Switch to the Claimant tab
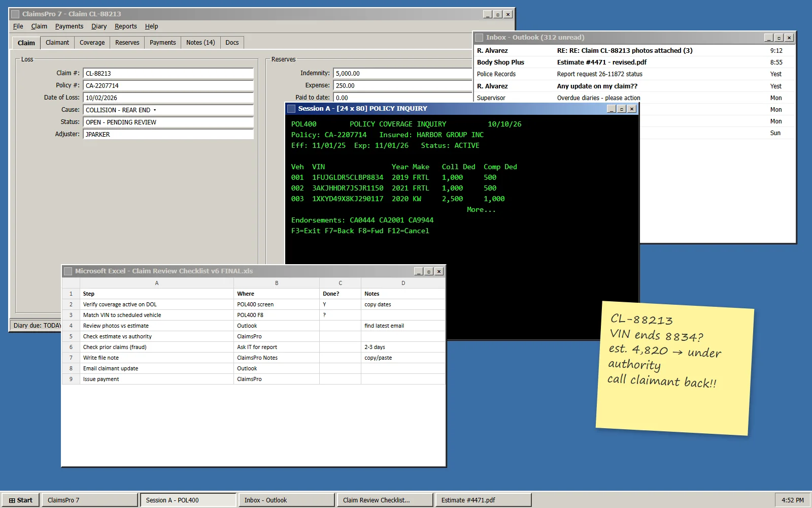Screen dimensions: 812x508 tap(57, 43)
